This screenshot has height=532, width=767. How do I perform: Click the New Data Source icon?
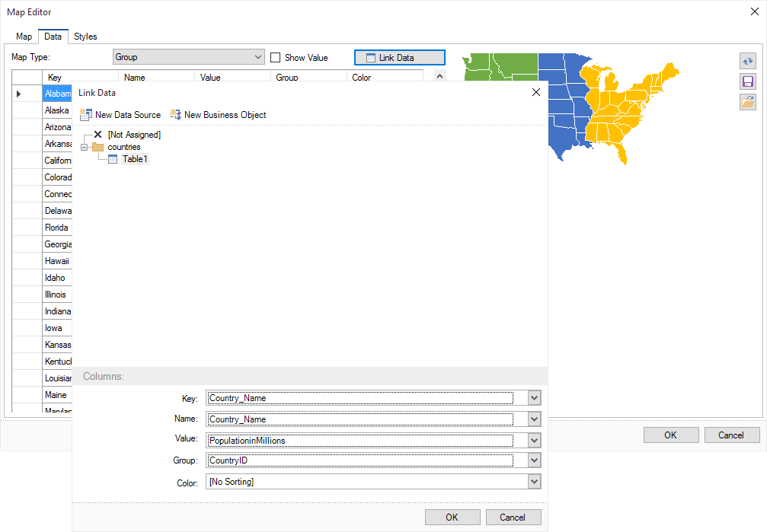click(86, 115)
